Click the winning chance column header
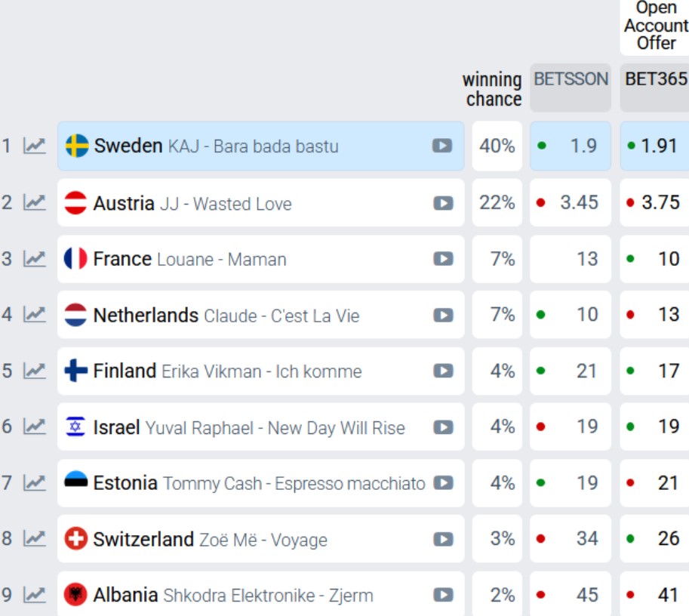The width and height of the screenshot is (689, 616). 493,89
